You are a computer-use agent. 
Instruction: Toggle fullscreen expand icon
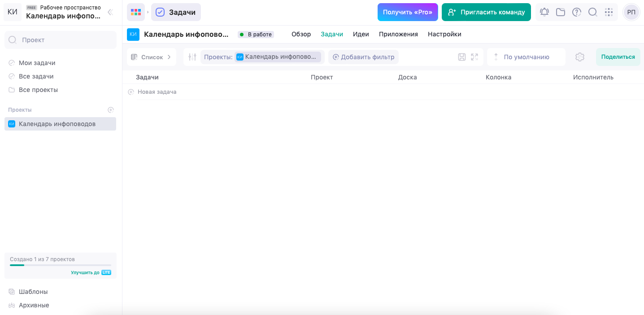tap(474, 57)
